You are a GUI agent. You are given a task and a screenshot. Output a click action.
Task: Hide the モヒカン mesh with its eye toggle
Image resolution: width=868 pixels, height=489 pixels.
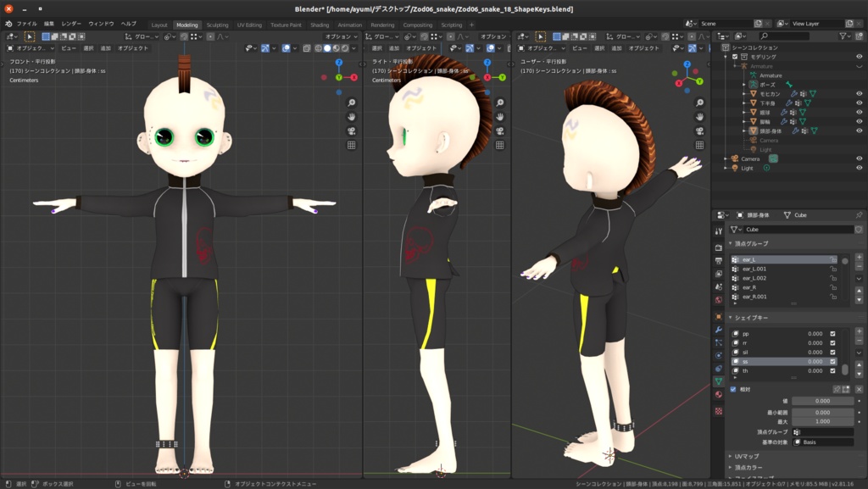click(859, 94)
